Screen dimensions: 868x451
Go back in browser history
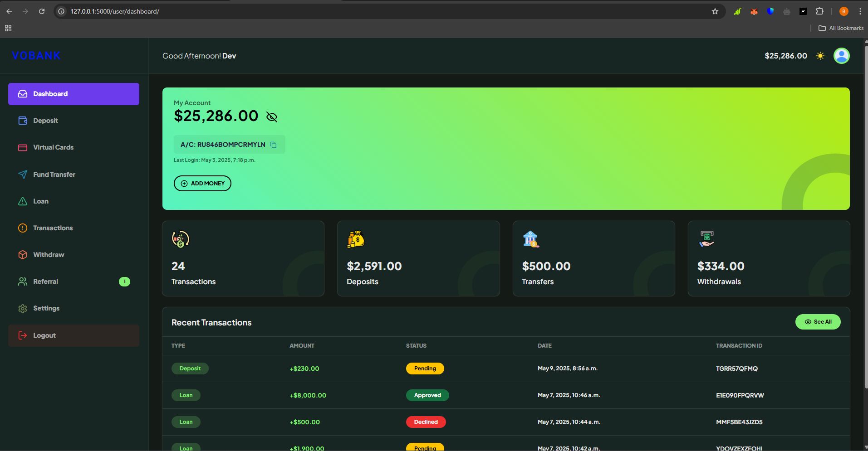(x=9, y=11)
